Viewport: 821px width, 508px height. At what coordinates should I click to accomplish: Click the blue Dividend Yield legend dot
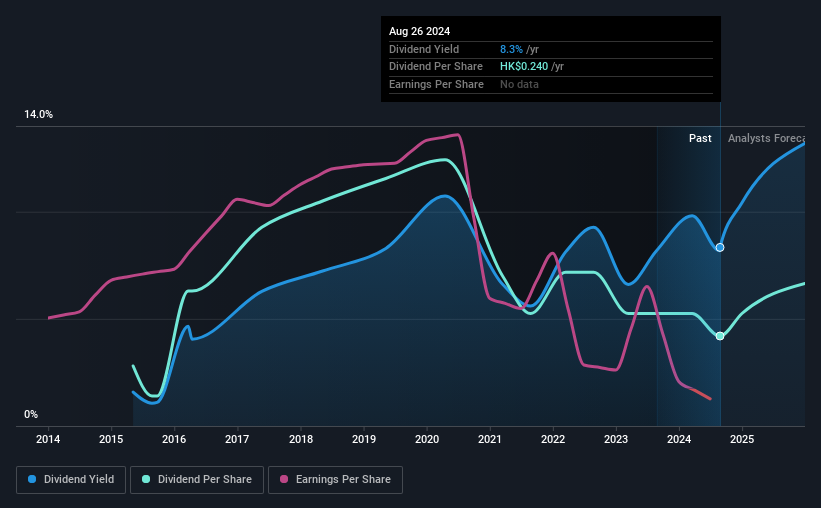coord(32,479)
